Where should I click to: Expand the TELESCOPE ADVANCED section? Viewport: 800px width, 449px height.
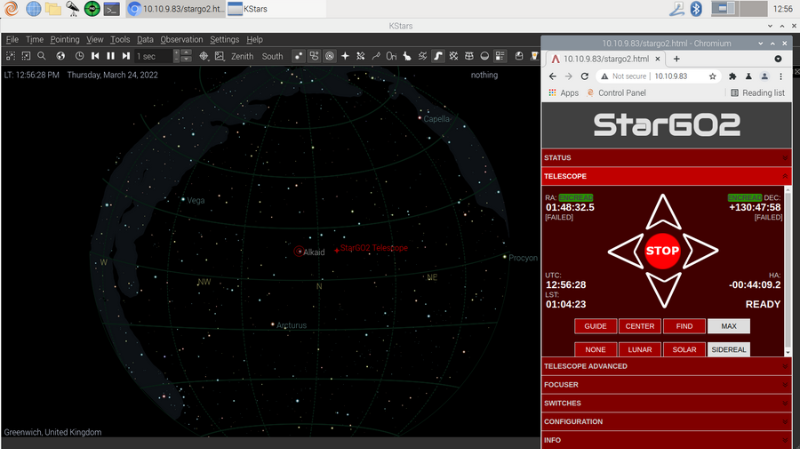coord(666,366)
